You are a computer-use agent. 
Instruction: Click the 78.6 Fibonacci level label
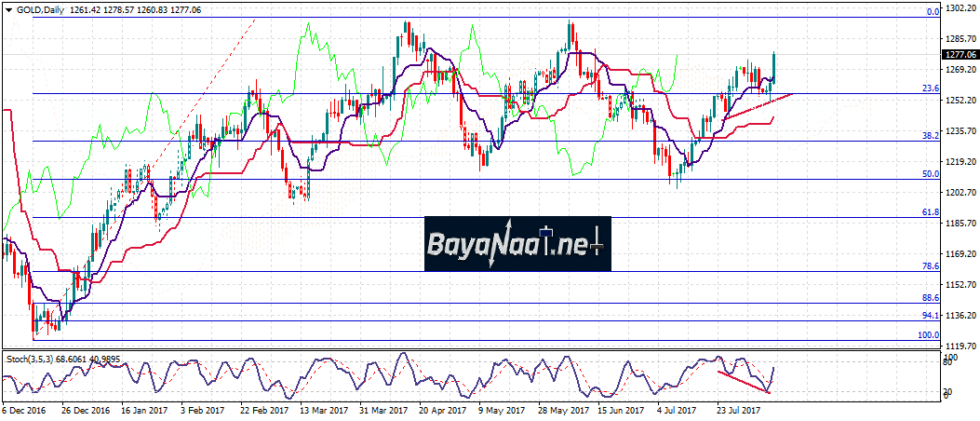[x=928, y=266]
